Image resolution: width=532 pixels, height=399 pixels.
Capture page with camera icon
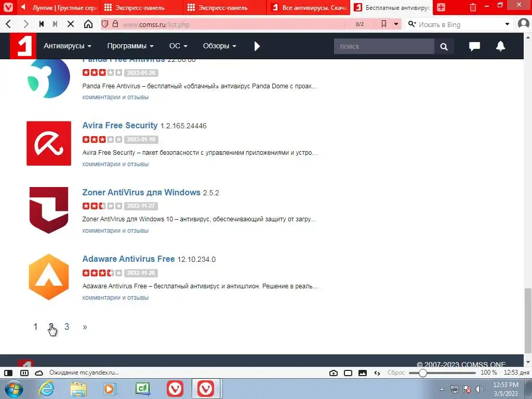pyautogui.click(x=334, y=373)
